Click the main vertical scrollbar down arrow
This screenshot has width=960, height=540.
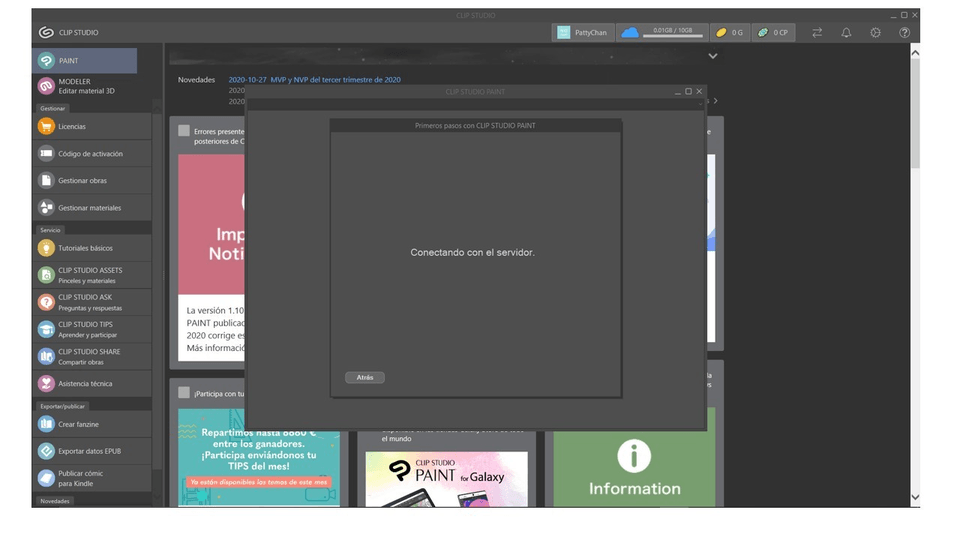pos(915,497)
